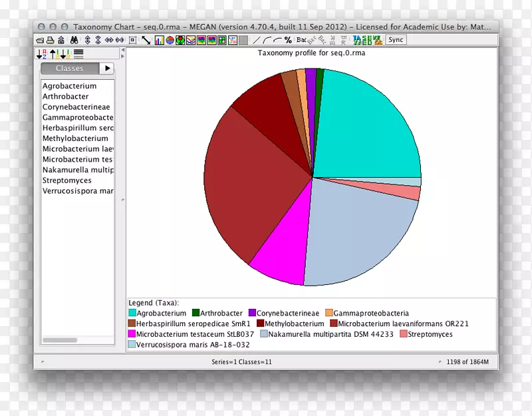Click the contract horizontal arrows icon
532x416 pixels.
click(120, 41)
